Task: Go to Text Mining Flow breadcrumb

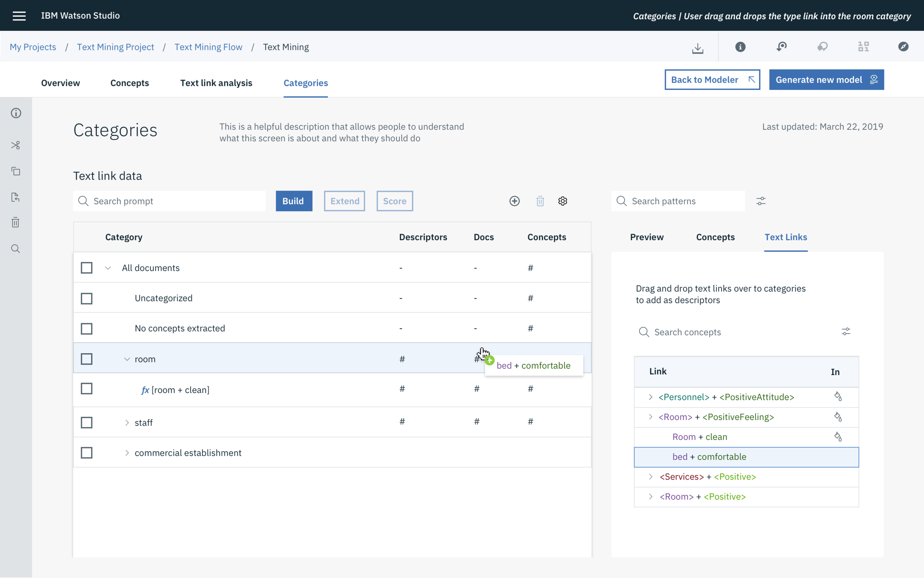Action: (x=208, y=47)
